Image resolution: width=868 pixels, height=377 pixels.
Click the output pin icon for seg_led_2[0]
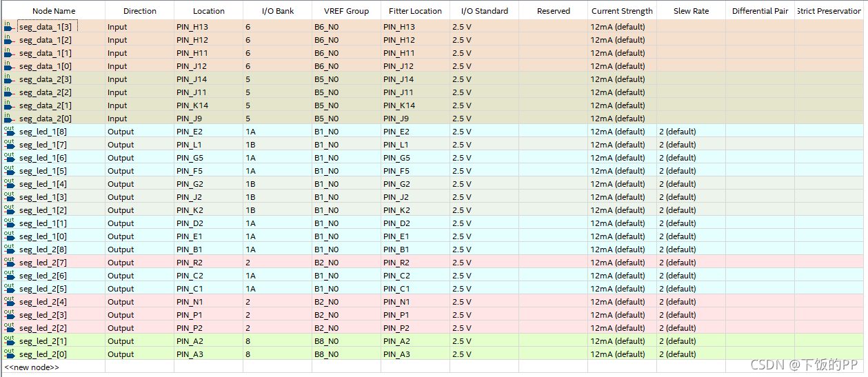pos(9,354)
